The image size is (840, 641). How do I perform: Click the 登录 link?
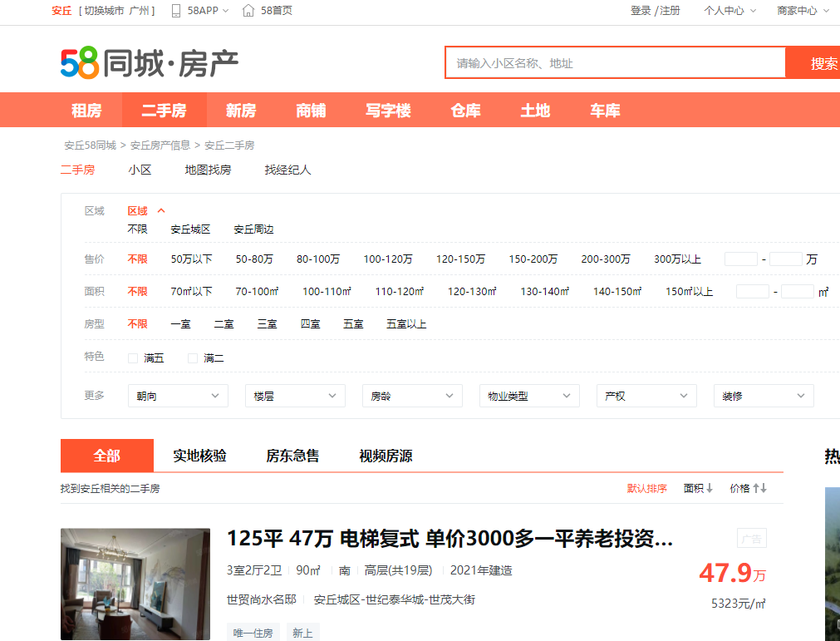click(641, 11)
